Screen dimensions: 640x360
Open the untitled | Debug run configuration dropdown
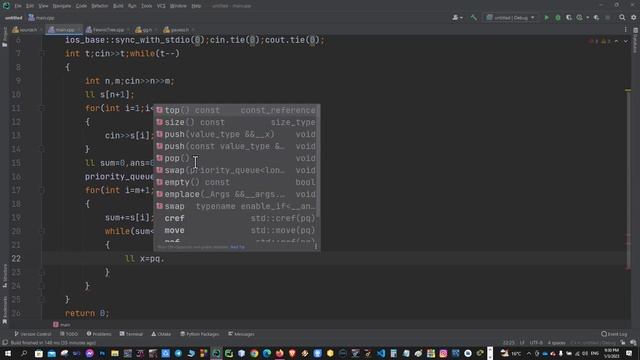point(510,18)
